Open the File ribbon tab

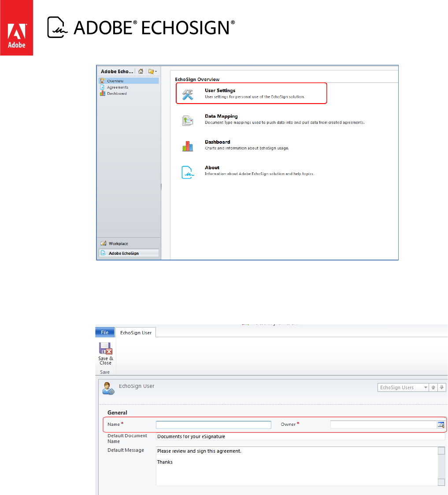point(105,332)
